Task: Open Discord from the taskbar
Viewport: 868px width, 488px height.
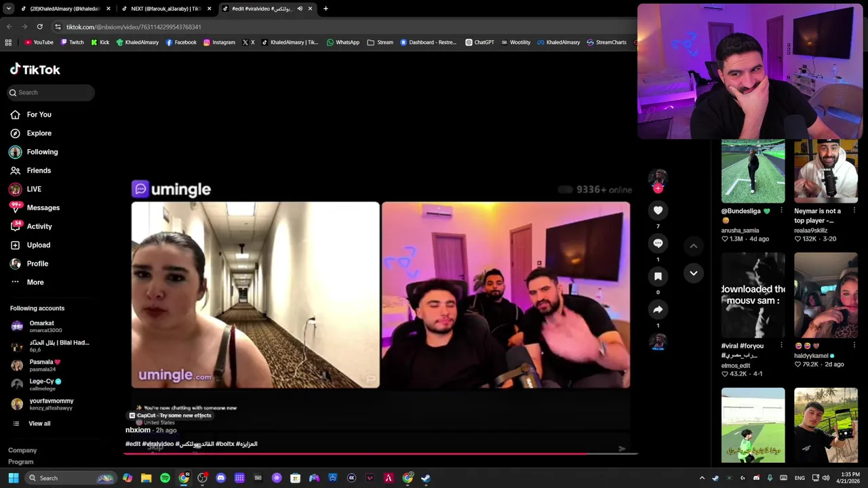Action: pyautogui.click(x=220, y=478)
